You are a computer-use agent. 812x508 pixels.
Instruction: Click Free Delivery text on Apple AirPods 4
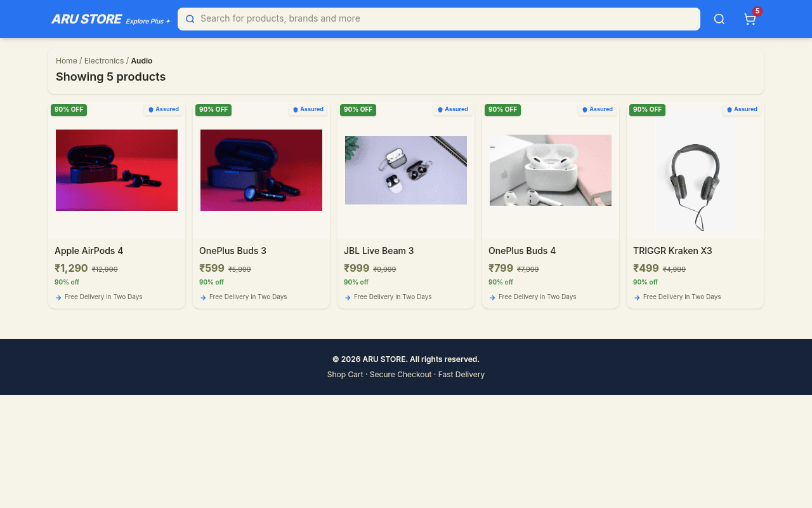(x=103, y=297)
